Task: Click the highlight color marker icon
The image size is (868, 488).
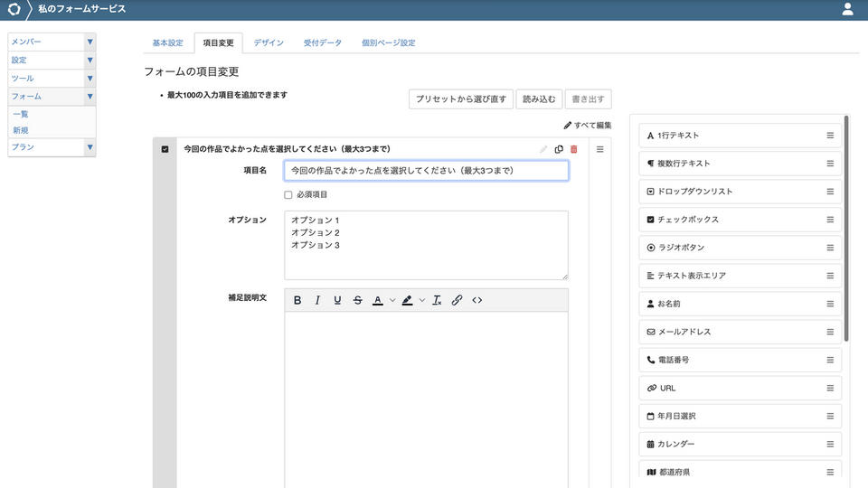Action: [408, 300]
